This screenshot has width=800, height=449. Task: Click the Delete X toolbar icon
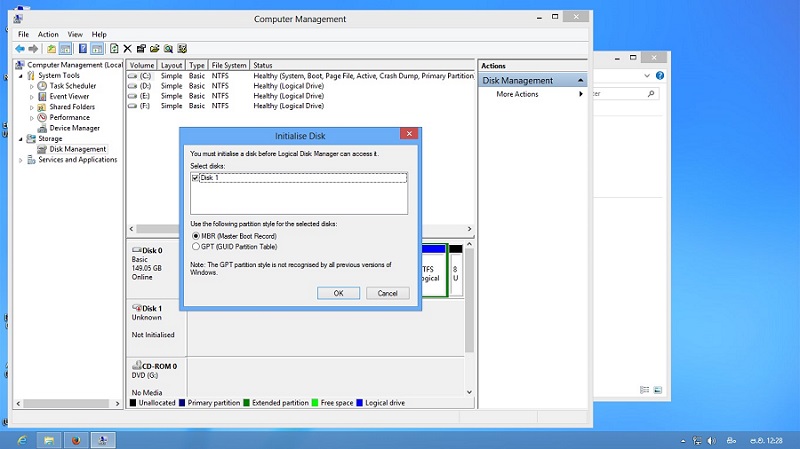coord(128,49)
